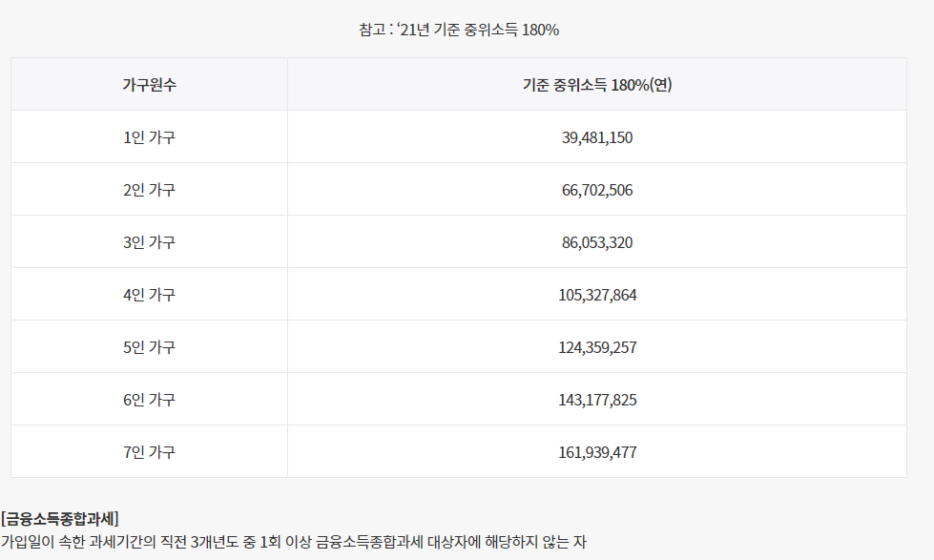The height and width of the screenshot is (560, 934).
Task: Click the 6인 가구 cell
Action: pyautogui.click(x=148, y=399)
